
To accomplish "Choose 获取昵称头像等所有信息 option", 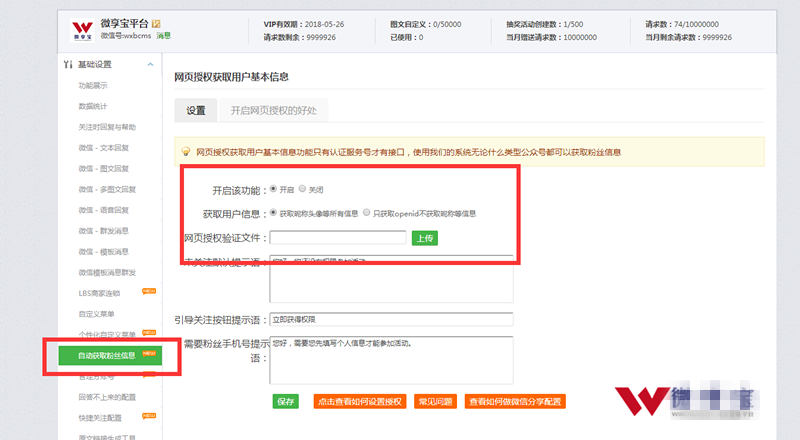I will coord(274,213).
